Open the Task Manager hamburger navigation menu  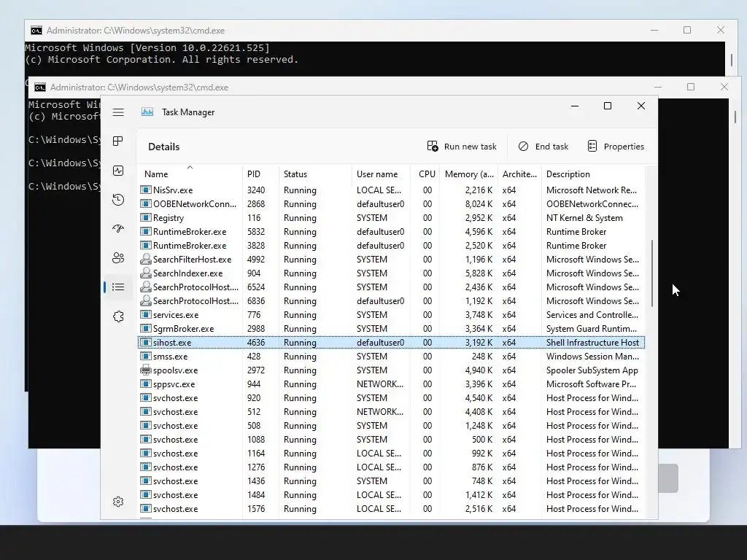[118, 112]
